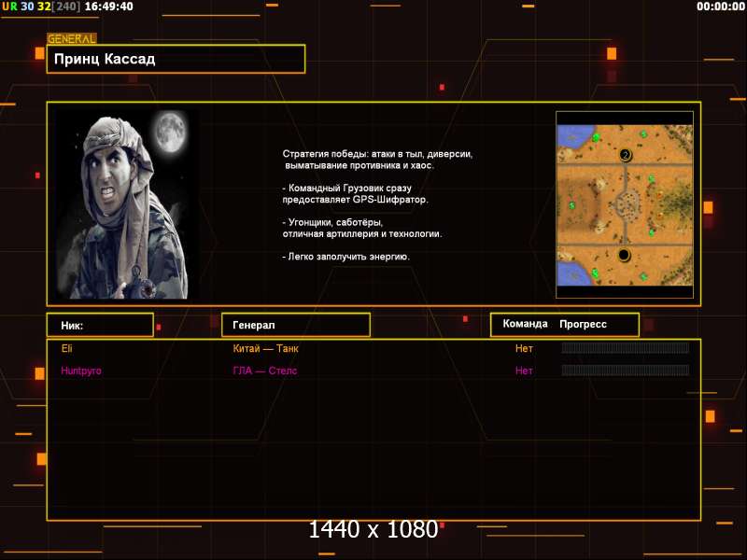Click start position 2 marker on minimap
Viewport: 747px width, 560px height.
point(625,154)
